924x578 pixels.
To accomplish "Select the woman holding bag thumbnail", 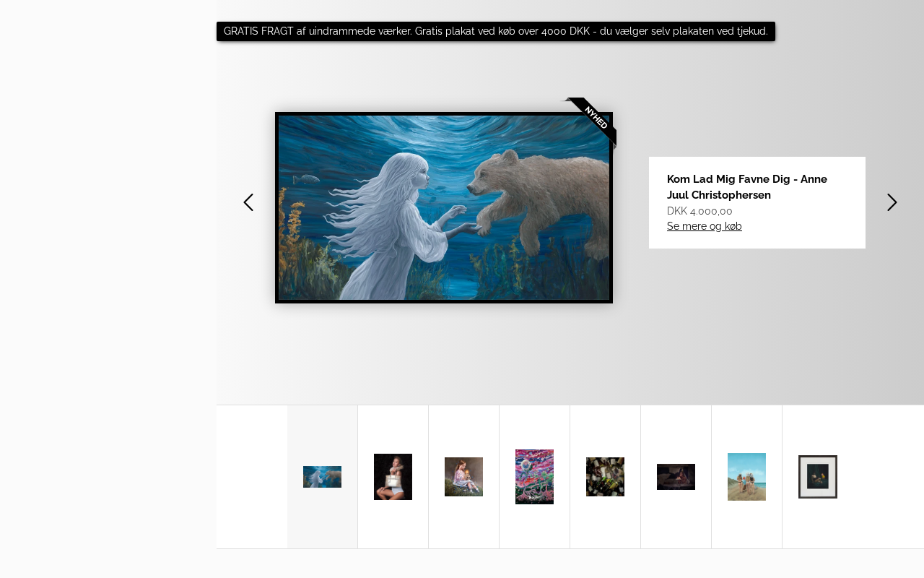I will [393, 477].
